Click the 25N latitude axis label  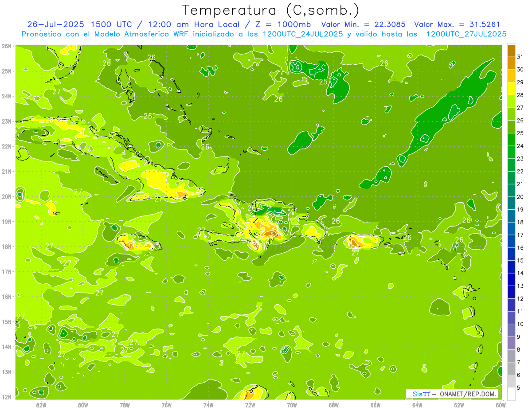(7, 71)
